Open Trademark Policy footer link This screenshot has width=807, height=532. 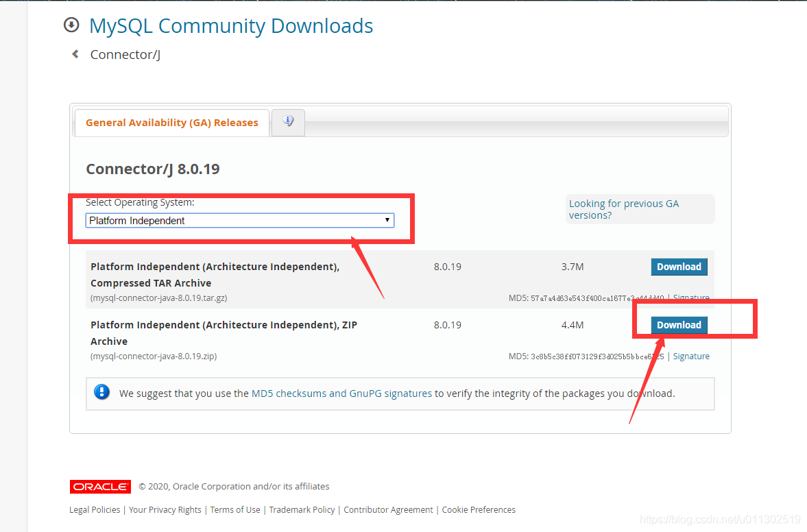point(302,509)
